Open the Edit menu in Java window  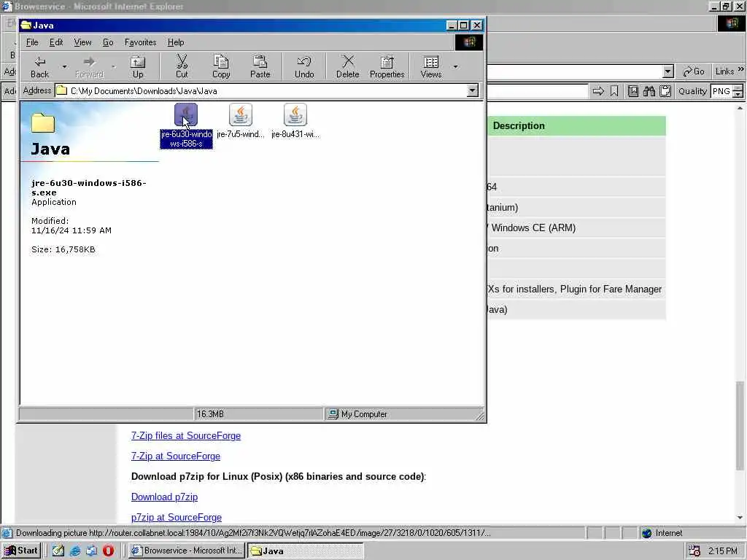55,42
